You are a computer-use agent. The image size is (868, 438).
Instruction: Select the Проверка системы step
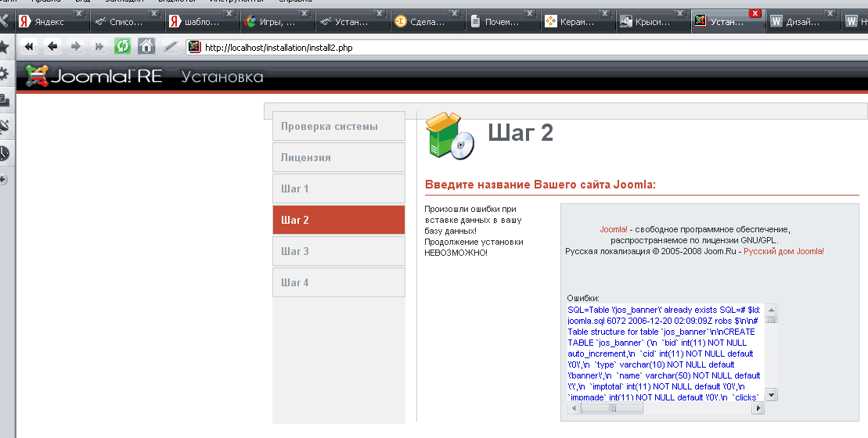(339, 126)
